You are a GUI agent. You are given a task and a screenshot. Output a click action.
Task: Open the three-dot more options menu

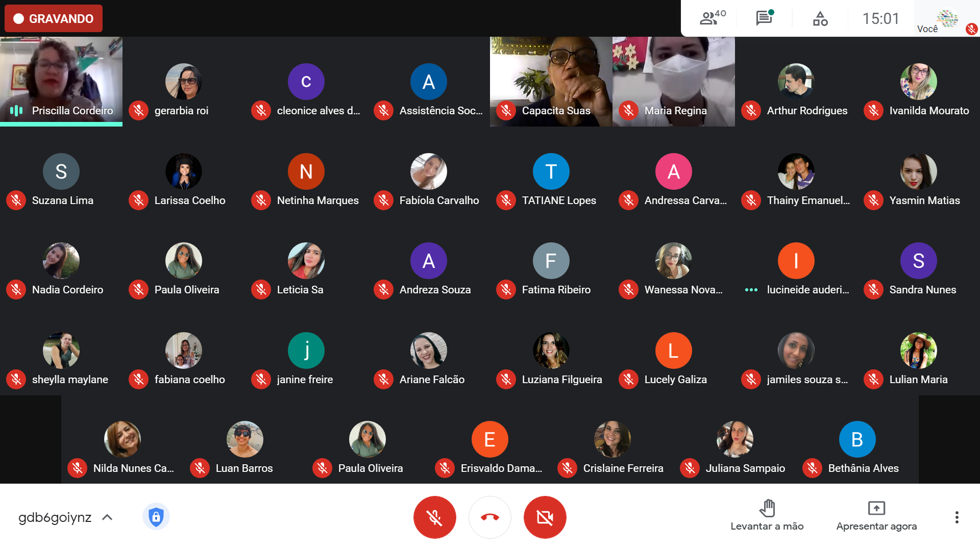(957, 517)
